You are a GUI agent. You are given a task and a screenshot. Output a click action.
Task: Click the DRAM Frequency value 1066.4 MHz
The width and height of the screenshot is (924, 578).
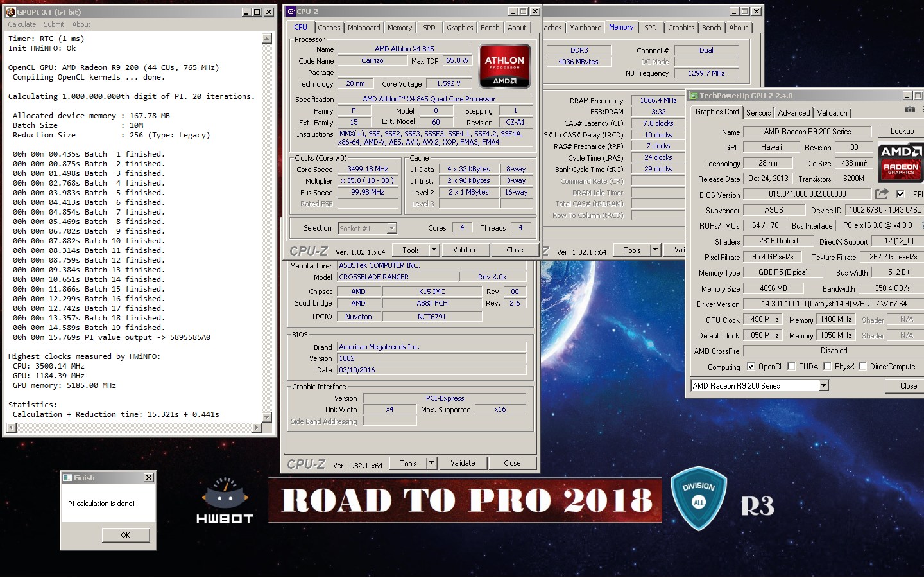(658, 100)
